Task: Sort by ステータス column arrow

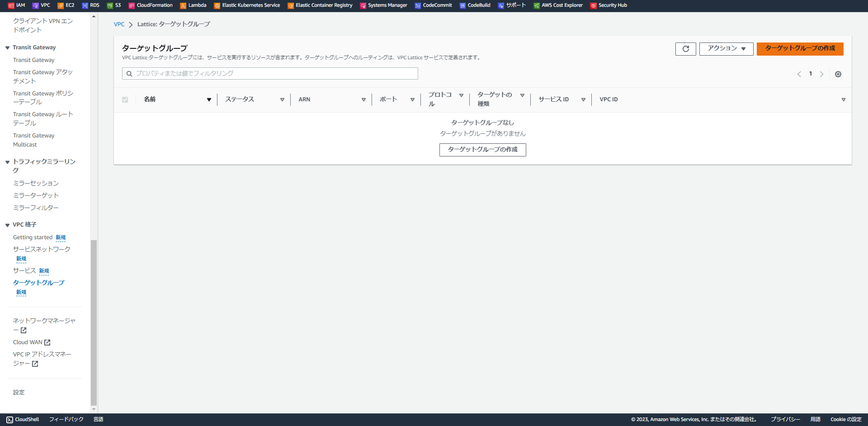Action: 282,99
